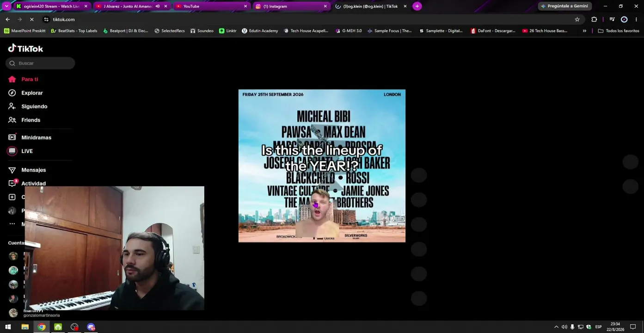The image size is (644, 333).
Task: Stop loading the page
Action: [x=31, y=19]
